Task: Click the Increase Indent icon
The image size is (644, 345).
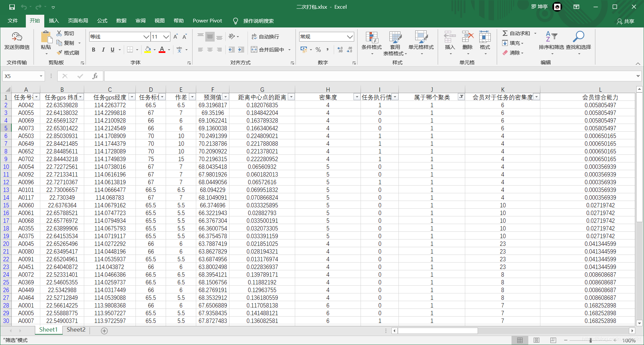Action: click(241, 50)
